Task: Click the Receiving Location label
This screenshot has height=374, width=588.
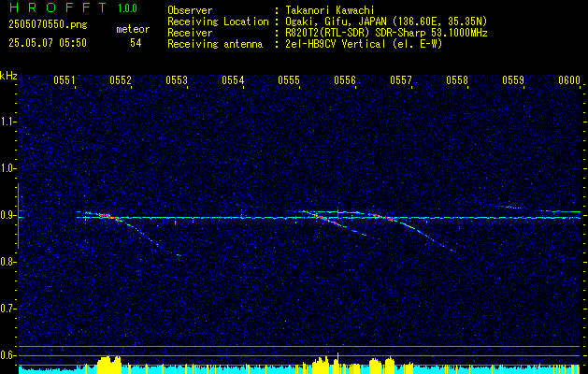Action: (x=218, y=22)
